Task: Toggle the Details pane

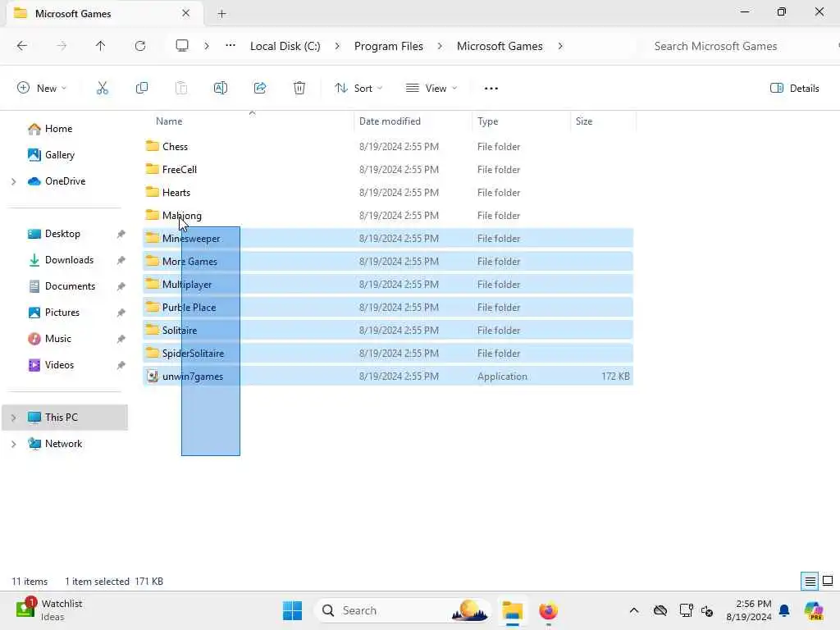Action: pos(794,89)
